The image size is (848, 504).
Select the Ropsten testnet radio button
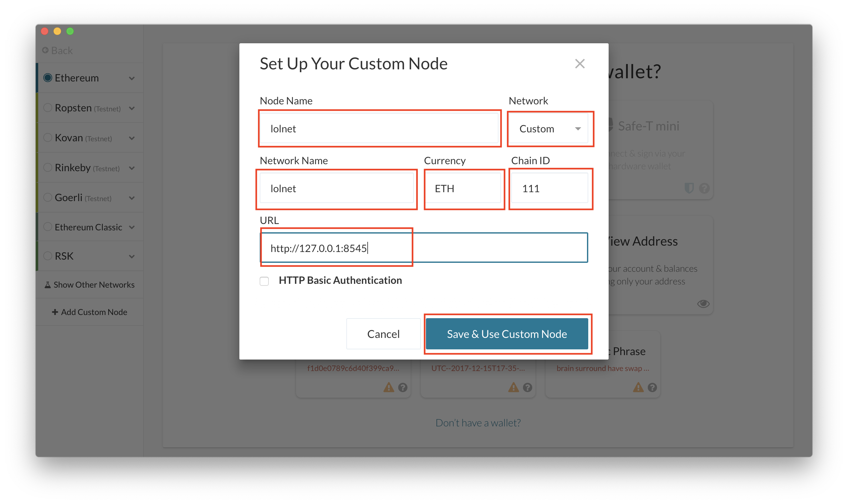click(x=48, y=108)
